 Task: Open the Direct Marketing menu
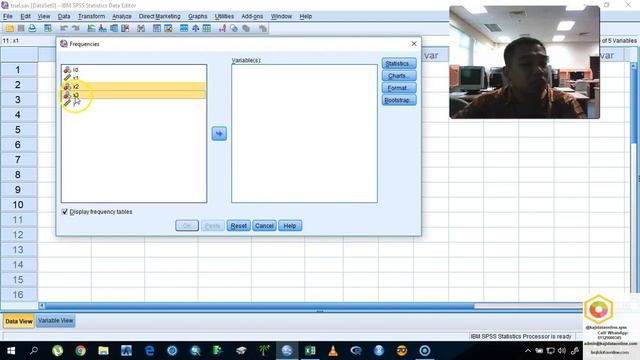click(159, 16)
